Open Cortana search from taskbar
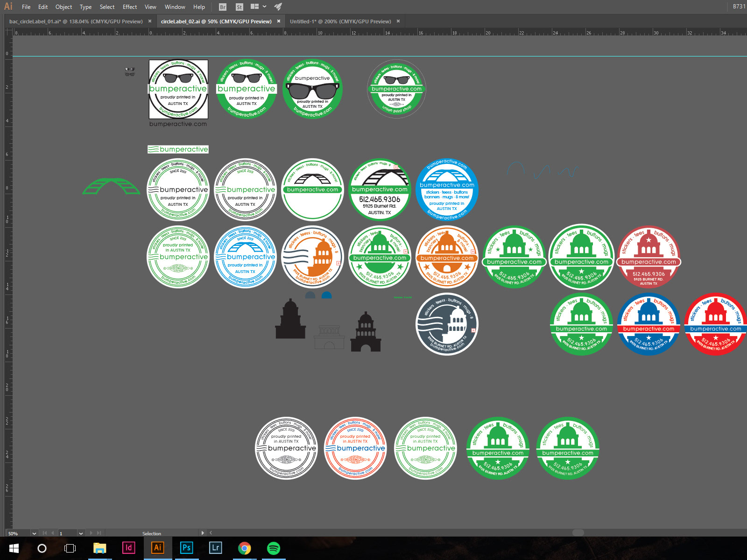Screen dimensions: 747x560 click(x=42, y=548)
